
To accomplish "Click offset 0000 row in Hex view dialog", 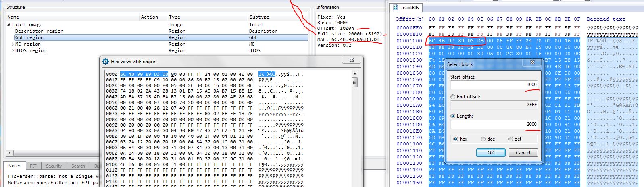I will [112, 74].
